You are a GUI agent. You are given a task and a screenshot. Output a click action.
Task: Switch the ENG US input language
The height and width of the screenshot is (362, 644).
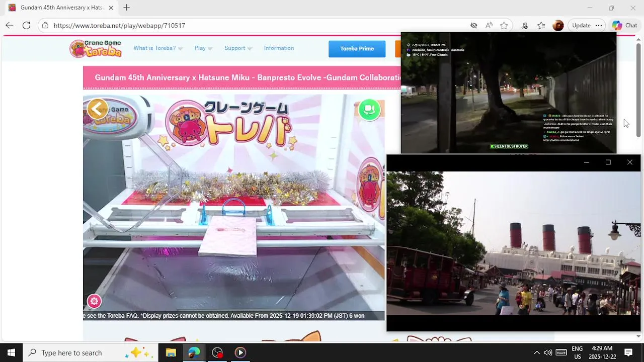(577, 352)
